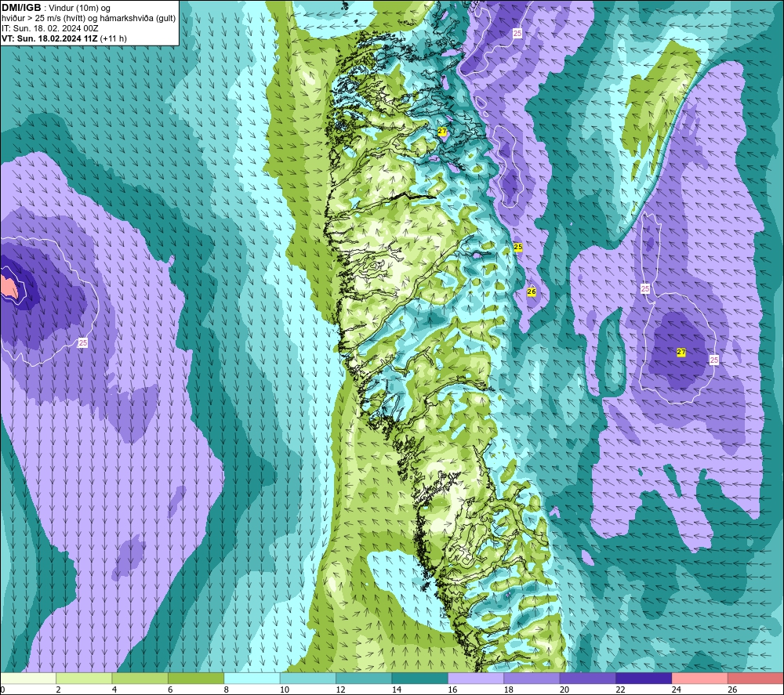Pick the 18–20 m/s medium purple legend swatch
Screen dimensions: 784x695
[532, 679]
